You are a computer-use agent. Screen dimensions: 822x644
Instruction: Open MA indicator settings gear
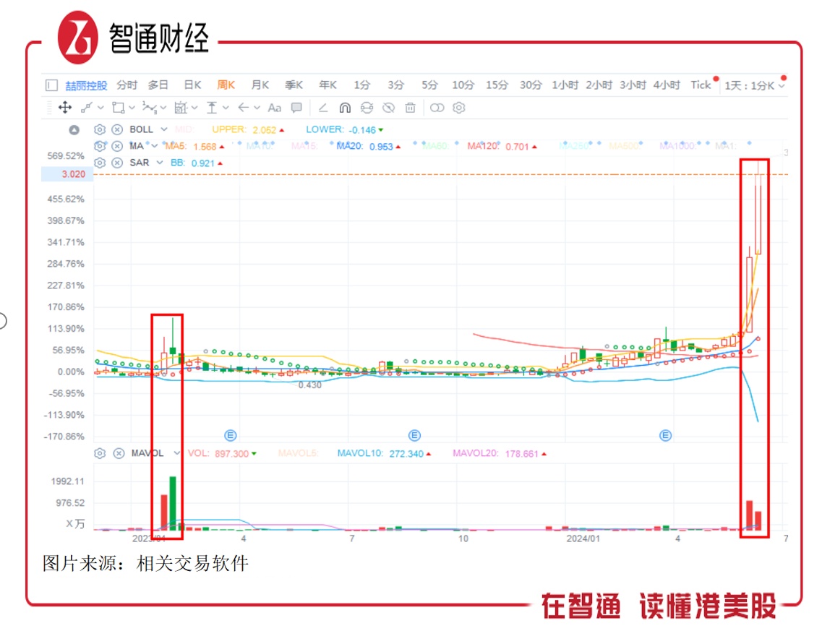click(x=100, y=146)
